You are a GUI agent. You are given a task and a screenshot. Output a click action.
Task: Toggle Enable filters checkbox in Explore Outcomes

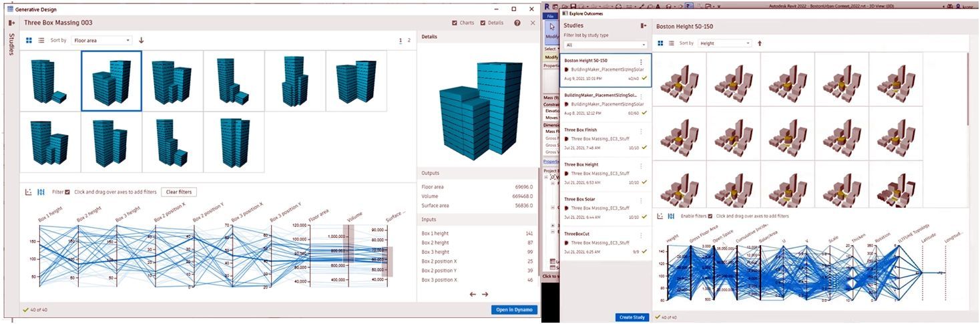click(710, 216)
